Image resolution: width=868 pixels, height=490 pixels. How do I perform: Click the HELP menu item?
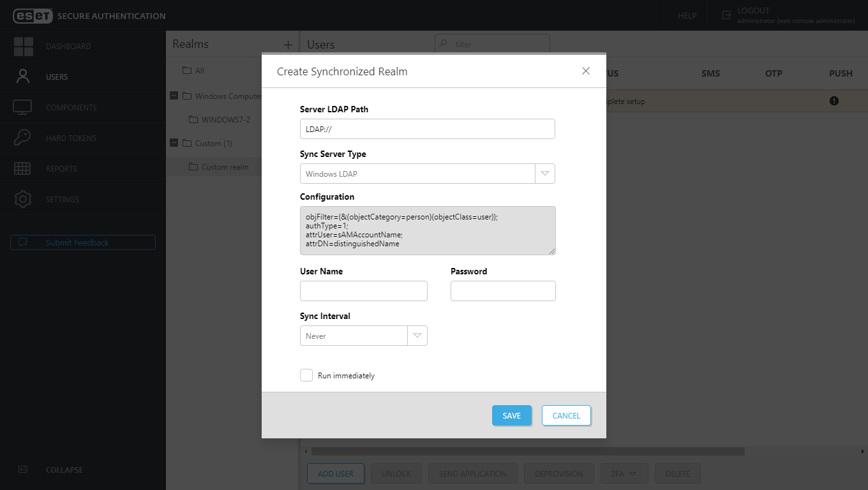(x=687, y=15)
